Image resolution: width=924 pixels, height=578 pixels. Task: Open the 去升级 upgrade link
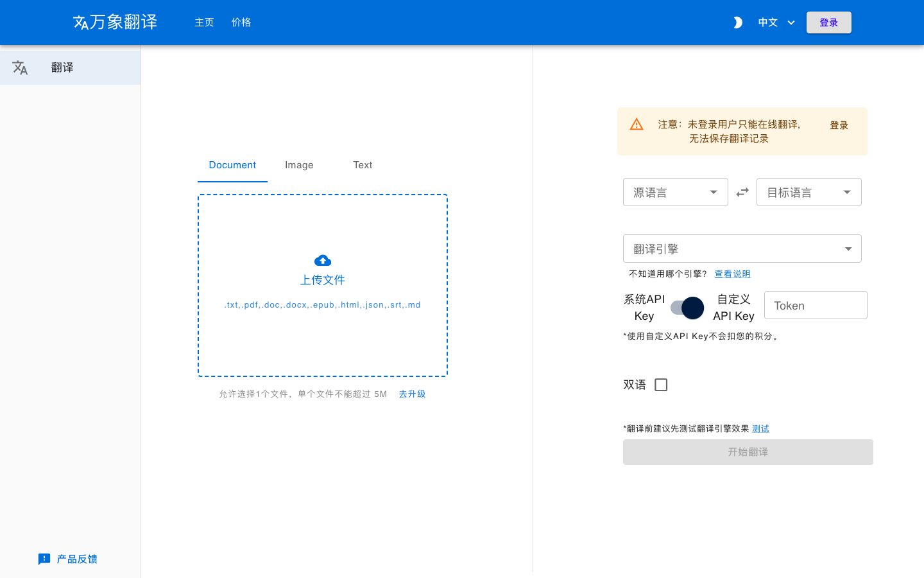(x=411, y=394)
